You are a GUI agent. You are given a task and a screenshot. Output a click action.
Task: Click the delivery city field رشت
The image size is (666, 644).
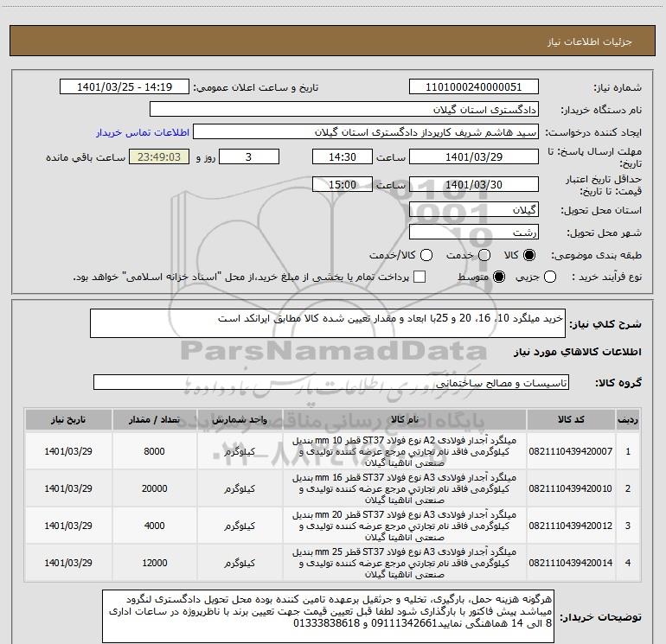coord(474,232)
